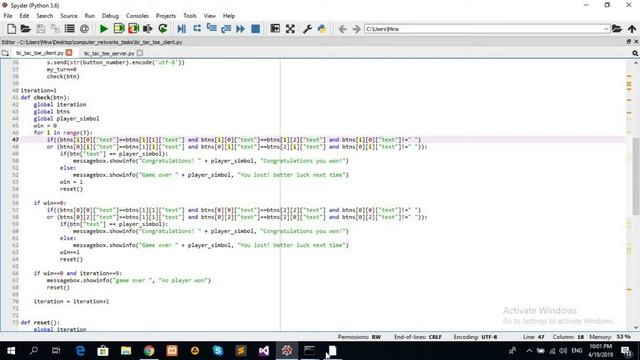Screen dimensions: 640x360
Task: Step into function in debugger
Action: (211, 29)
